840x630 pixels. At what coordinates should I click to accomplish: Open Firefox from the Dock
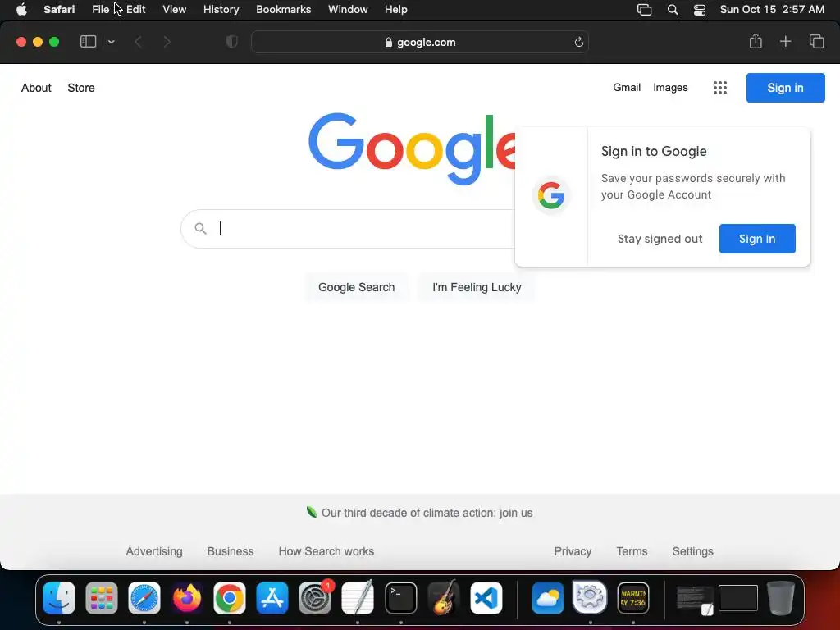tap(187, 598)
